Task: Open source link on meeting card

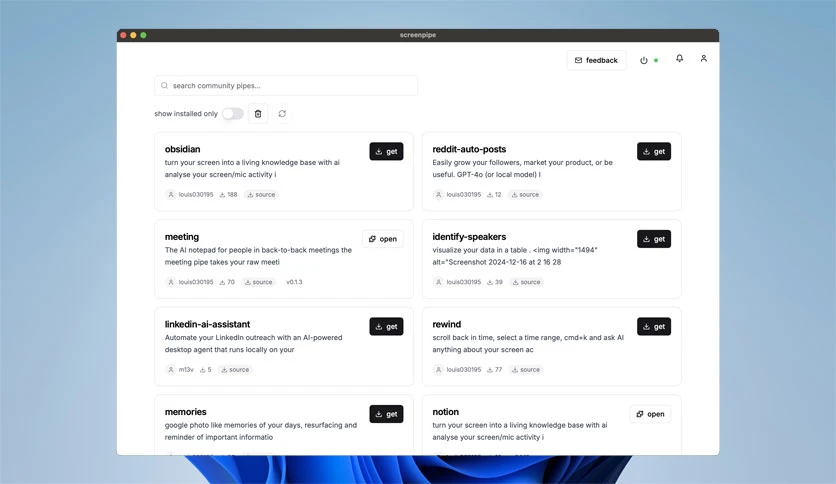Action: click(259, 282)
